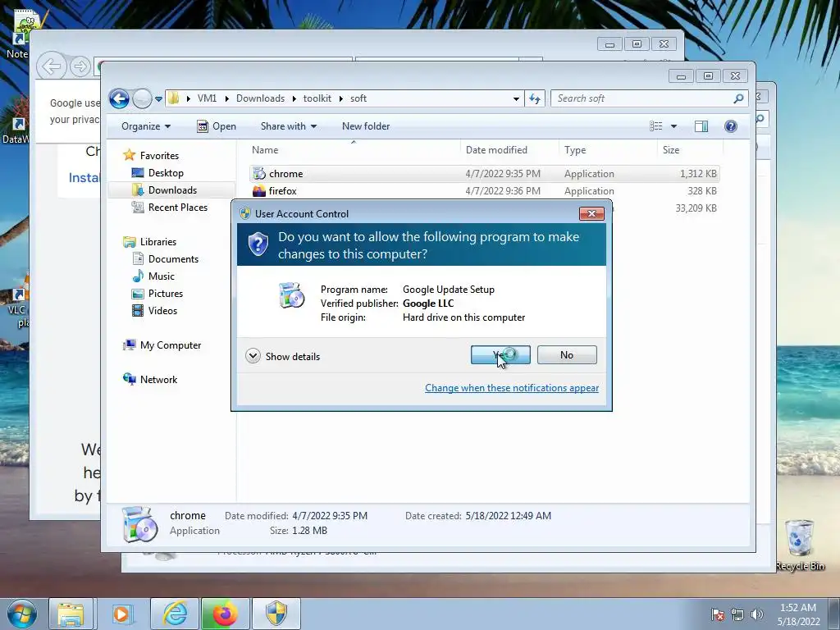Image resolution: width=840 pixels, height=630 pixels.
Task: Open Desktop in navigation pane
Action: (x=157, y=173)
